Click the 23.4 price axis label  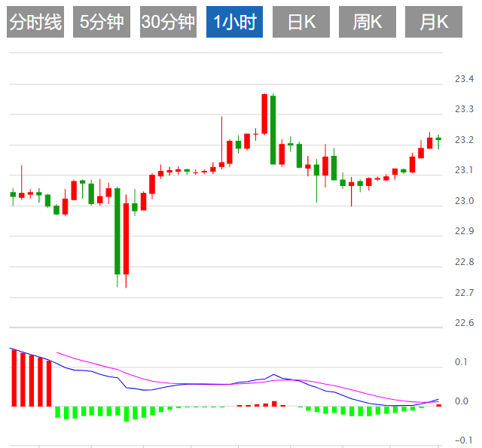[464, 79]
